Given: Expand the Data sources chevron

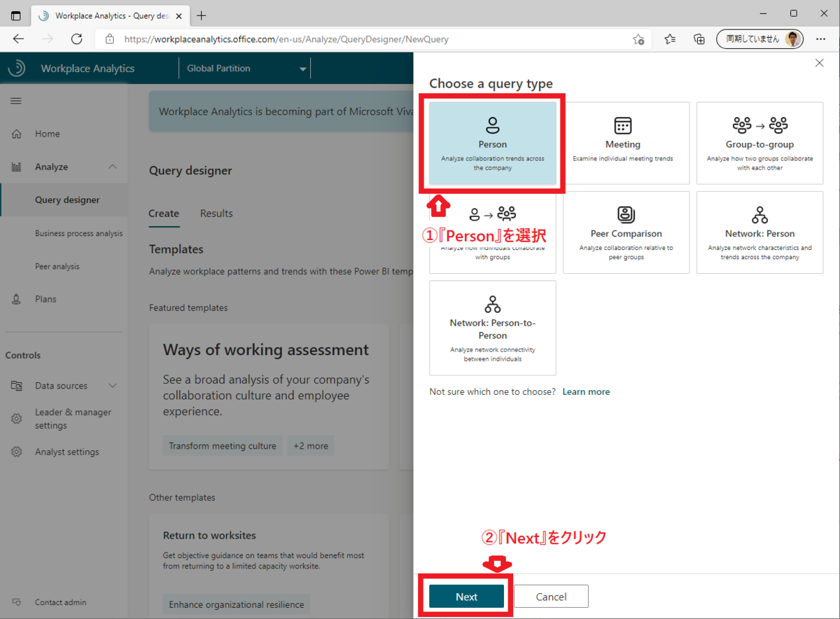Looking at the screenshot, I should coord(113,386).
